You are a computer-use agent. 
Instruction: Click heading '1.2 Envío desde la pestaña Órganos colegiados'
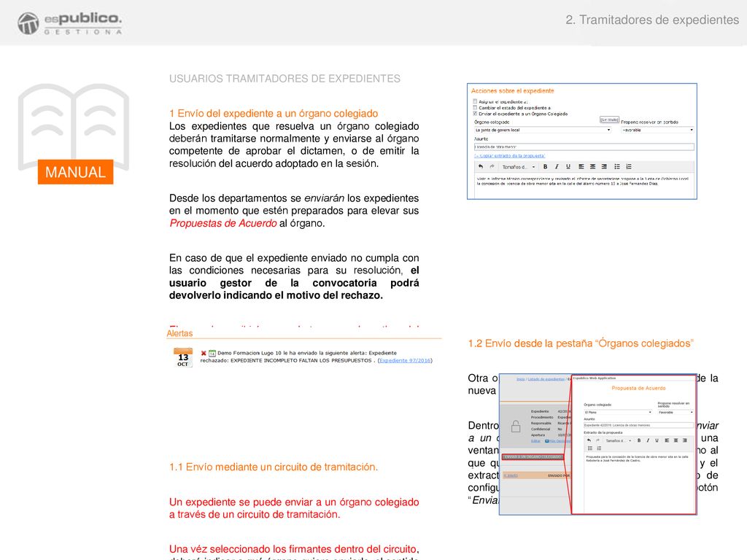pyautogui.click(x=581, y=343)
